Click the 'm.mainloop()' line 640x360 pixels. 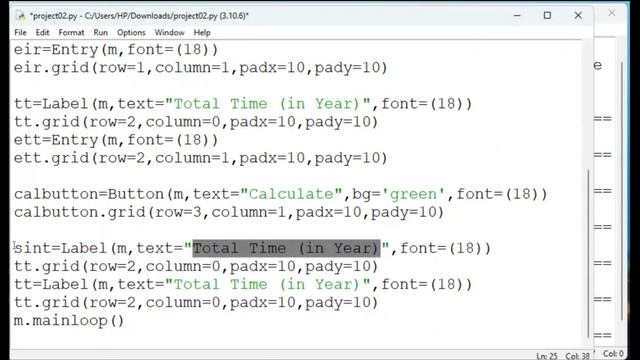coord(69,321)
